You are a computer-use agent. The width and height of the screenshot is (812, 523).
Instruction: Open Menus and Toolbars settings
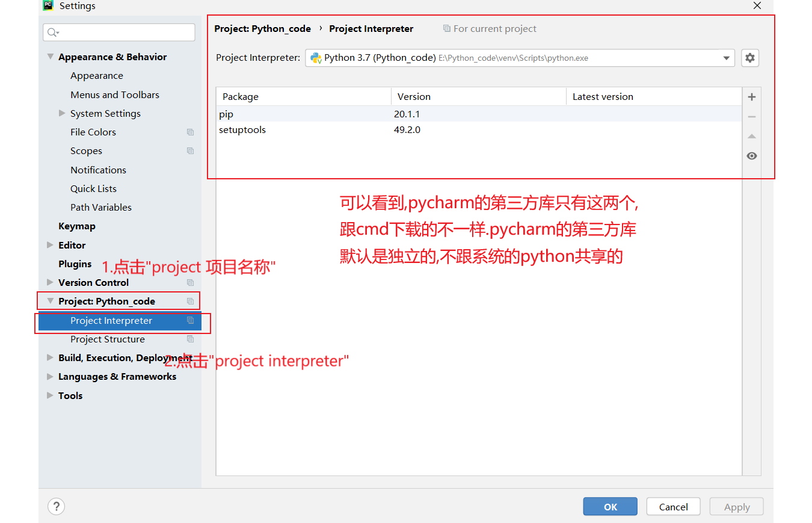click(x=115, y=94)
